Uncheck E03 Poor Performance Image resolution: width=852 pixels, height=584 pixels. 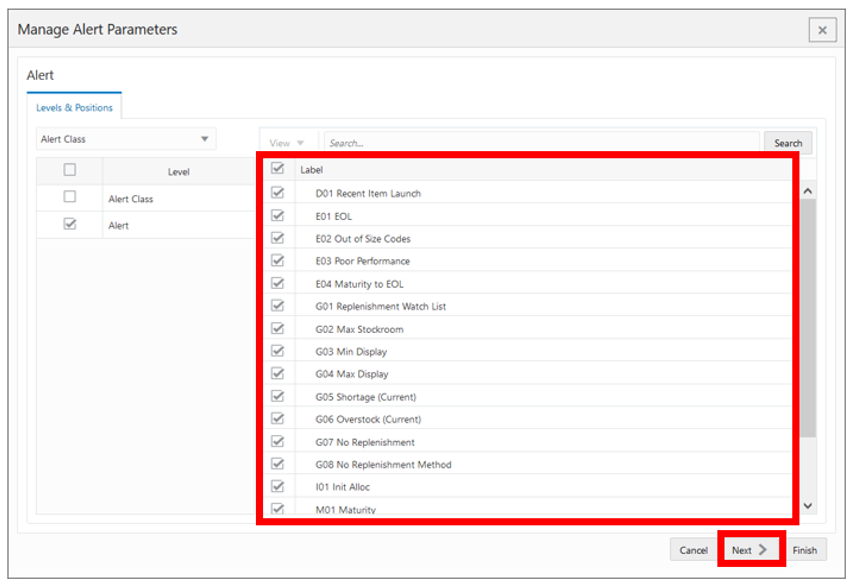tap(278, 261)
